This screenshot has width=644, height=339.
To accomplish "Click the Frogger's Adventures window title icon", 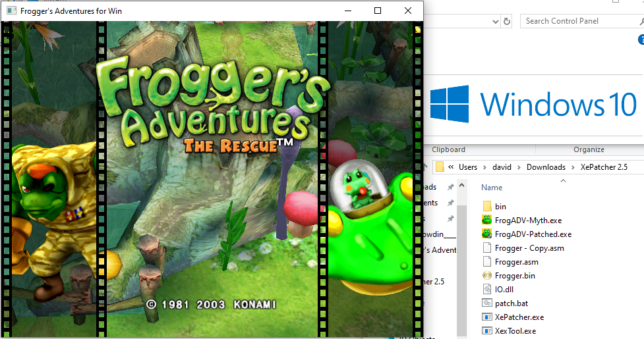I will point(11,11).
